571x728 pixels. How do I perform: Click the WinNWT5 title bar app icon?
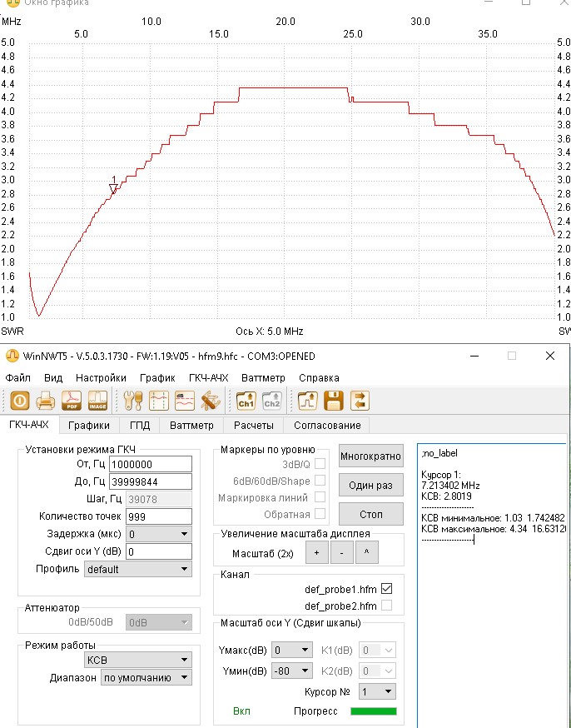12,357
